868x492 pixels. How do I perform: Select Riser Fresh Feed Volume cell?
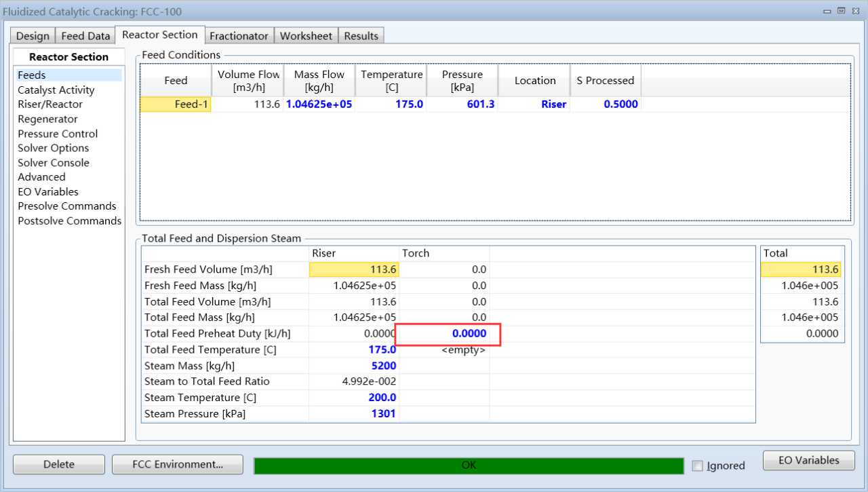(x=354, y=269)
